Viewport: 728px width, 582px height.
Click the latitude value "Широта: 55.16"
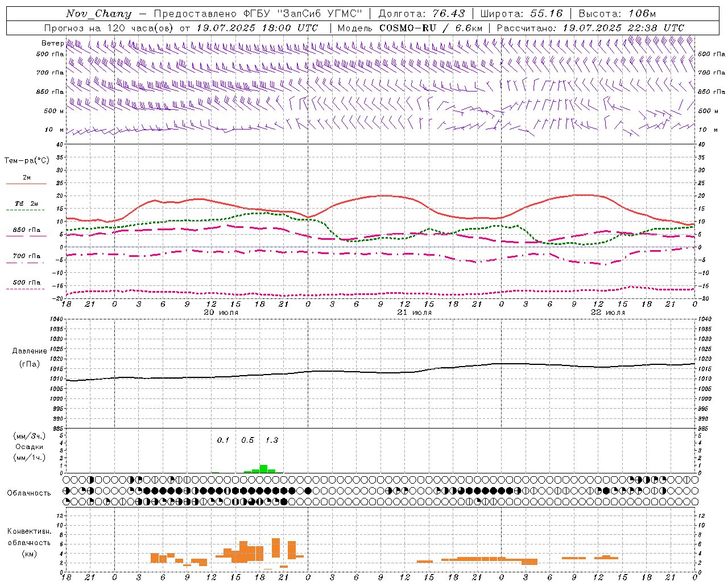521,14
